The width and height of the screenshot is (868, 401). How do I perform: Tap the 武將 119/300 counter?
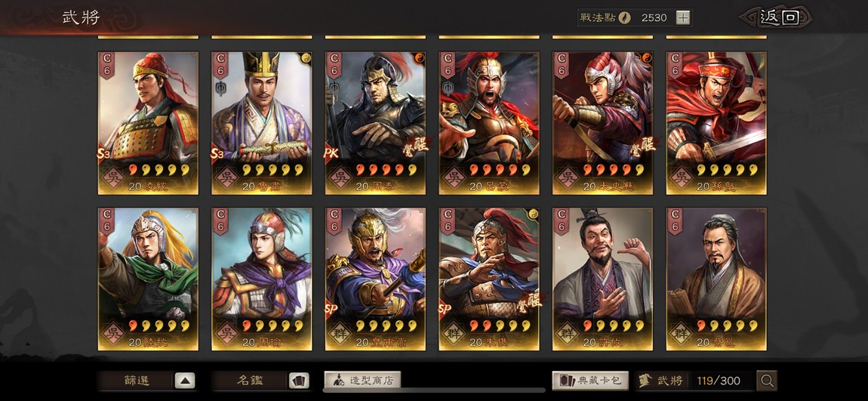694,381
